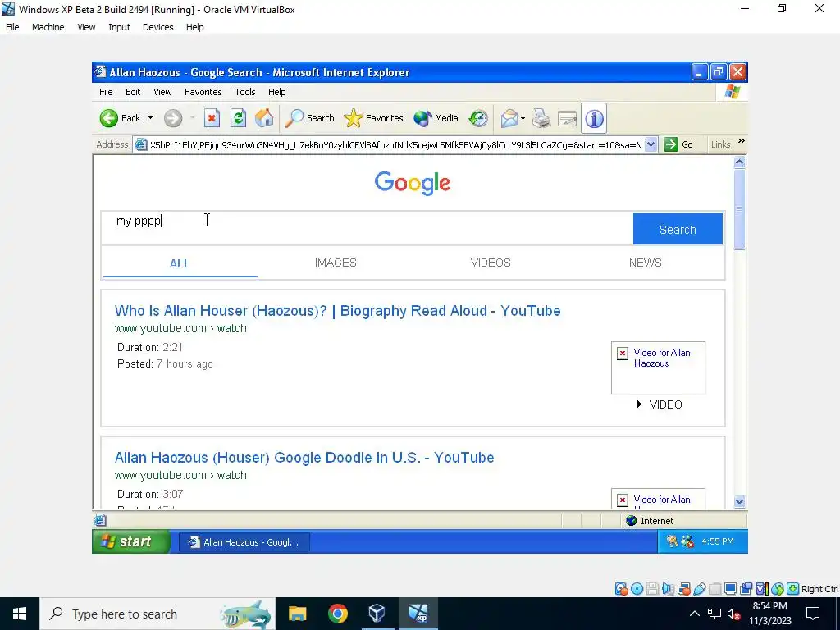This screenshot has height=630, width=840.
Task: Print page using printer icon
Action: point(541,118)
